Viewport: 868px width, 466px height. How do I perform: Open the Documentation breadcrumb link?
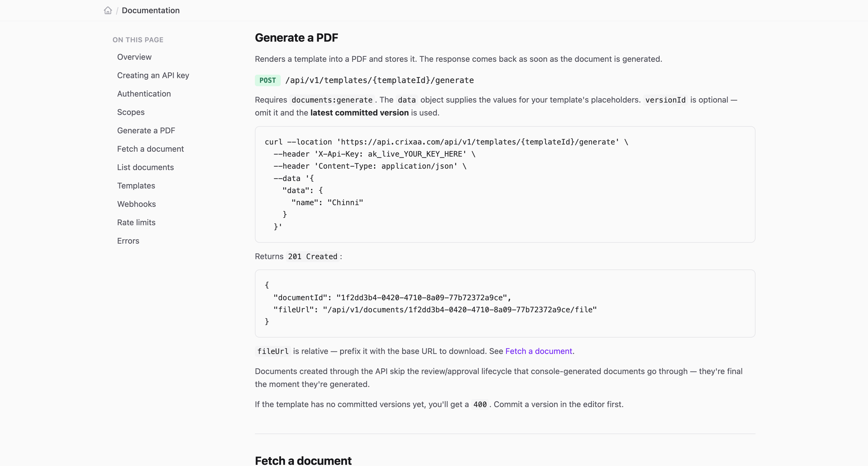pos(151,10)
